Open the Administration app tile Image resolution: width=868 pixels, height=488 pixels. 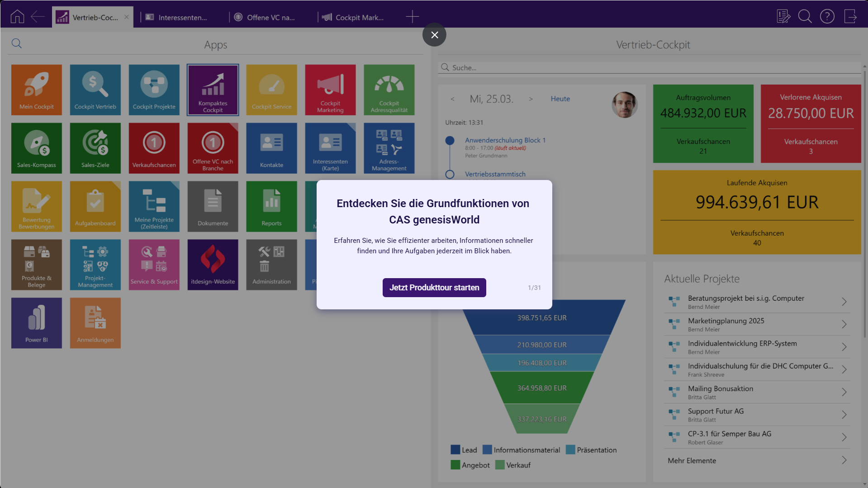[x=272, y=265]
